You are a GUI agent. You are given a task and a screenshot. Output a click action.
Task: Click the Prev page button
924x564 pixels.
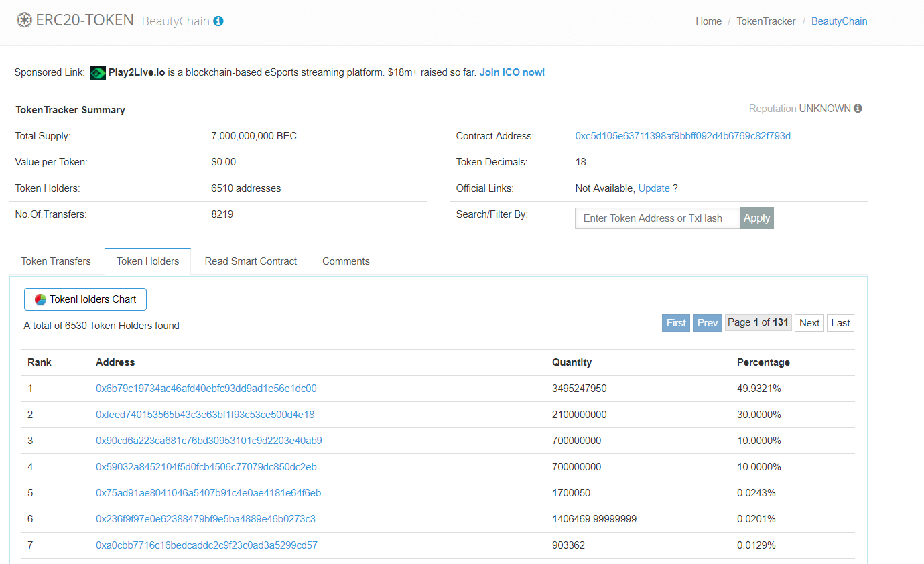[708, 323]
